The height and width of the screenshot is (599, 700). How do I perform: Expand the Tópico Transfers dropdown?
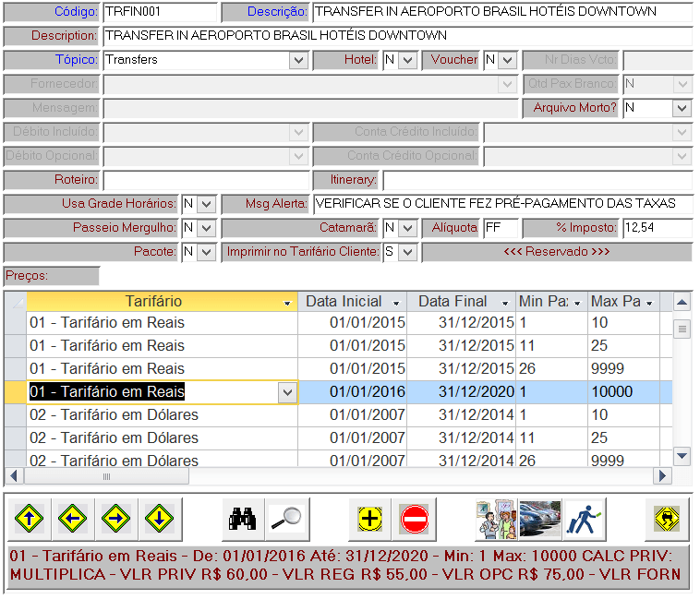[298, 60]
